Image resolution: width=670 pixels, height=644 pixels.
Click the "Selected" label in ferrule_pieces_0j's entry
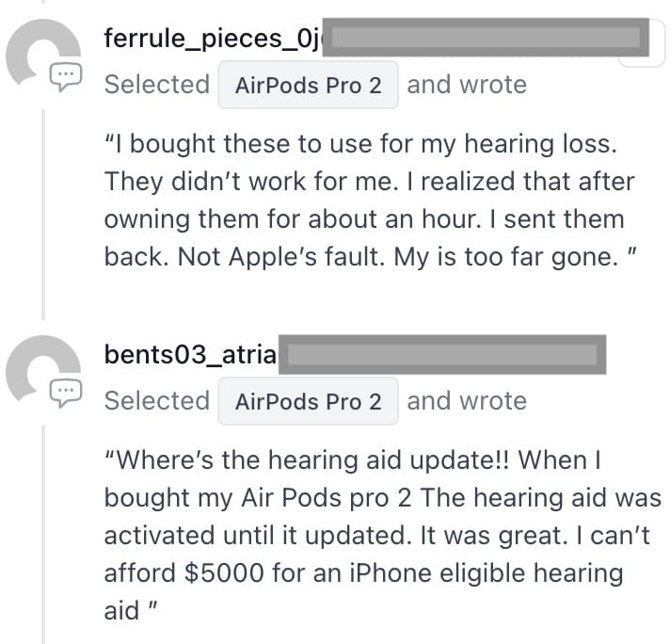tap(157, 85)
